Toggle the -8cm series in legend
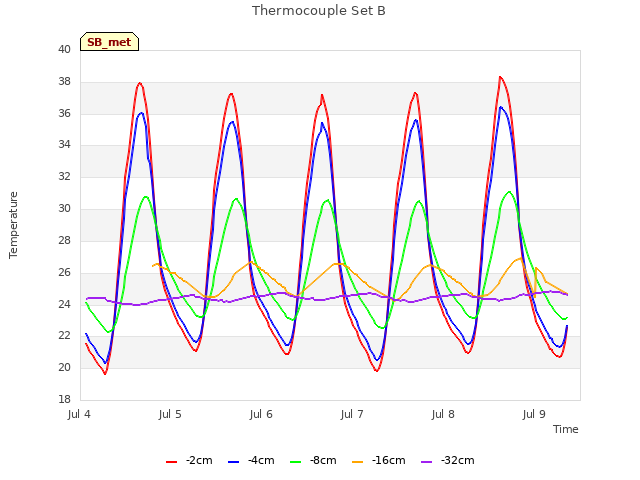 [313, 460]
